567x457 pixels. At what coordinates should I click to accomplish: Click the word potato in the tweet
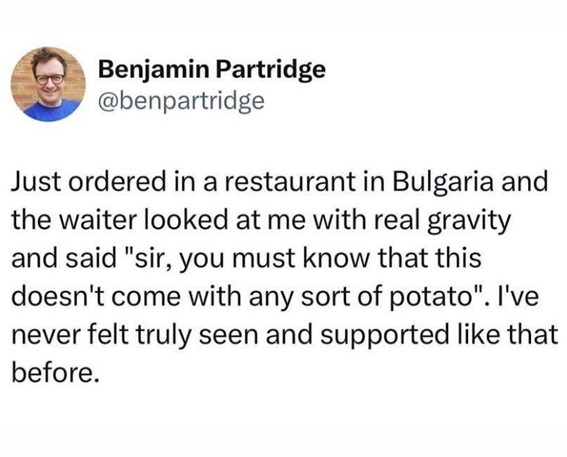429,296
